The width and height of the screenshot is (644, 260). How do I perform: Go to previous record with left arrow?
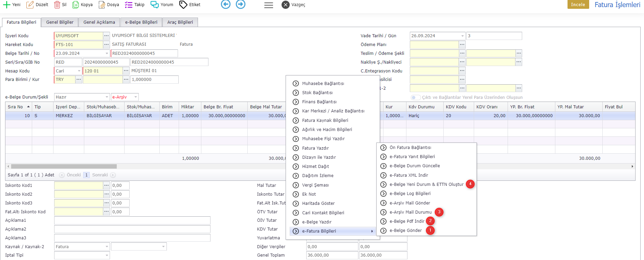pyautogui.click(x=226, y=4)
